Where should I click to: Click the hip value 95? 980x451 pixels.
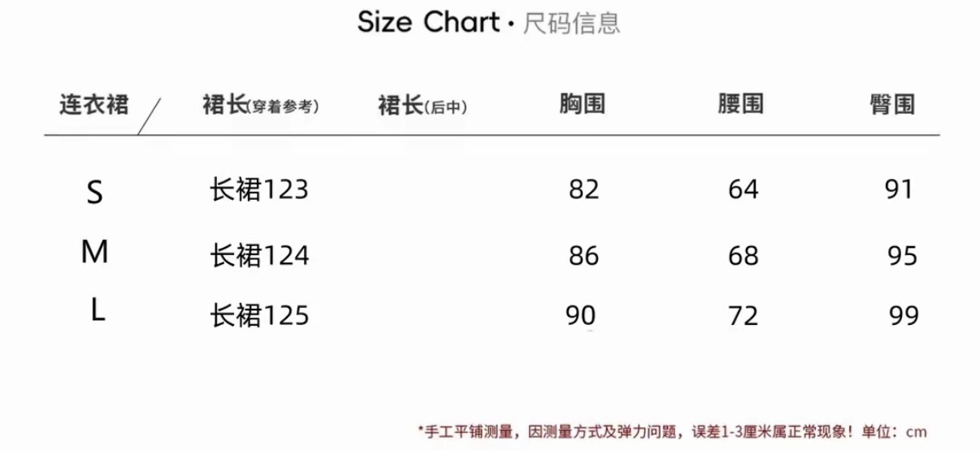tap(903, 256)
